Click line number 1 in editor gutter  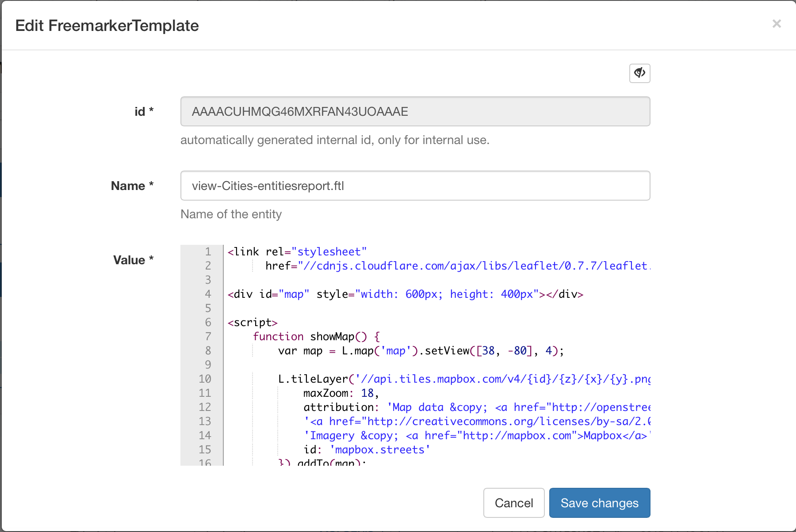tap(208, 252)
